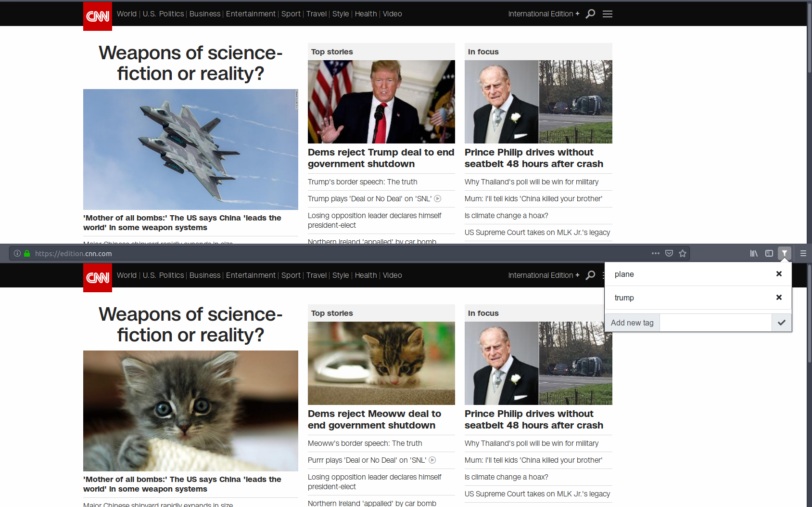Click the large grey kitten photo
Image resolution: width=812 pixels, height=507 pixels.
click(190, 411)
